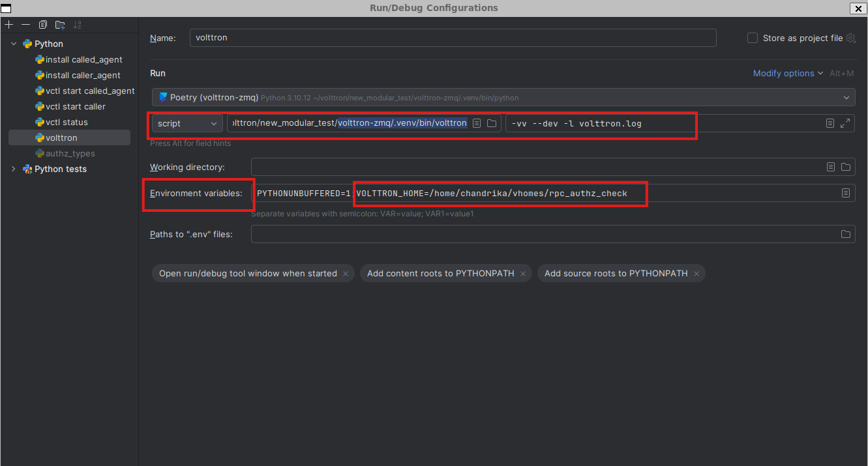Click the Environment variables label
This screenshot has height=466, width=868.
point(196,193)
